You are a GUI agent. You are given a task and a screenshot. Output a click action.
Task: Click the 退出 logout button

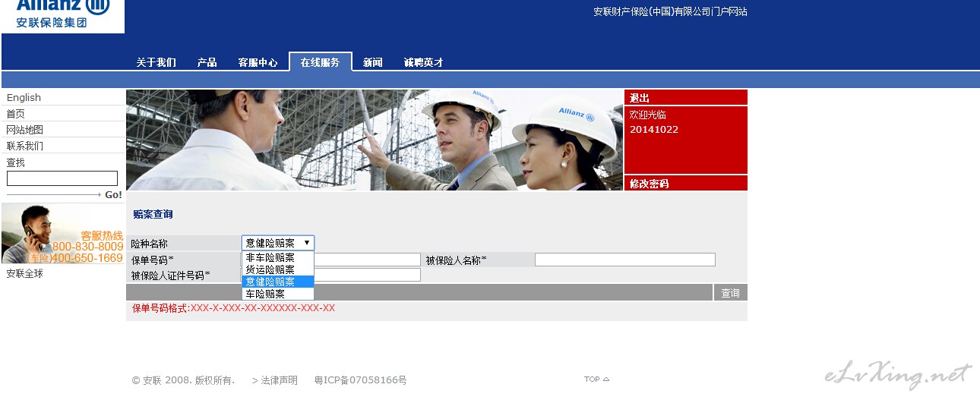tap(640, 98)
